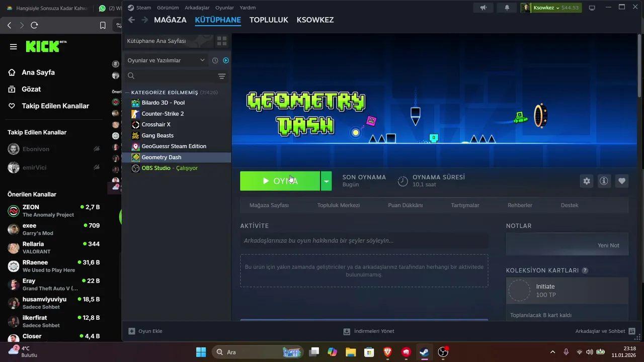Open Steam announcements megaphone icon

click(484, 8)
